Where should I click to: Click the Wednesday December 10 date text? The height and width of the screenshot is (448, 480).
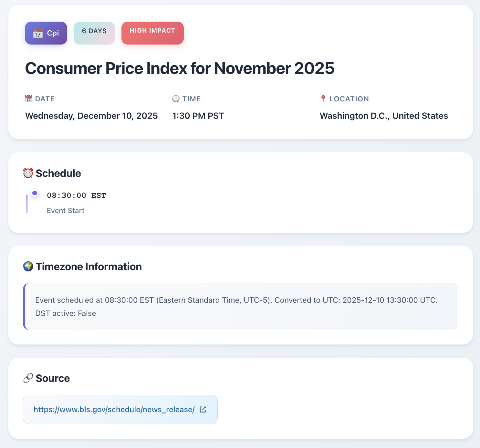pyautogui.click(x=91, y=116)
